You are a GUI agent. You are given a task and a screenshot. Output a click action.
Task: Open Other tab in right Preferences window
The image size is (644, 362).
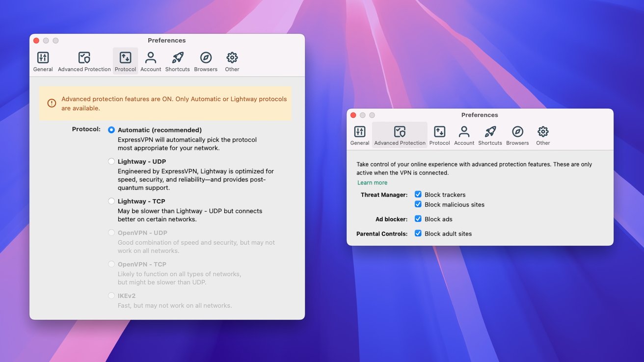[543, 136]
